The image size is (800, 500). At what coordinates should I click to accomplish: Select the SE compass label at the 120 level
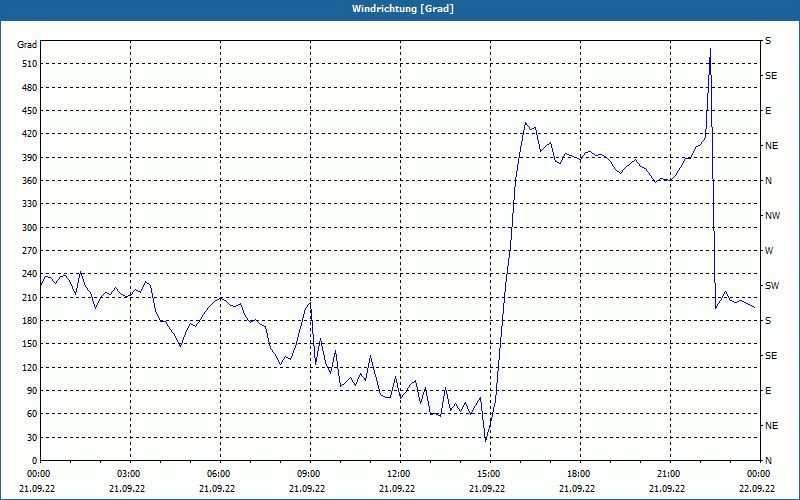pos(771,356)
